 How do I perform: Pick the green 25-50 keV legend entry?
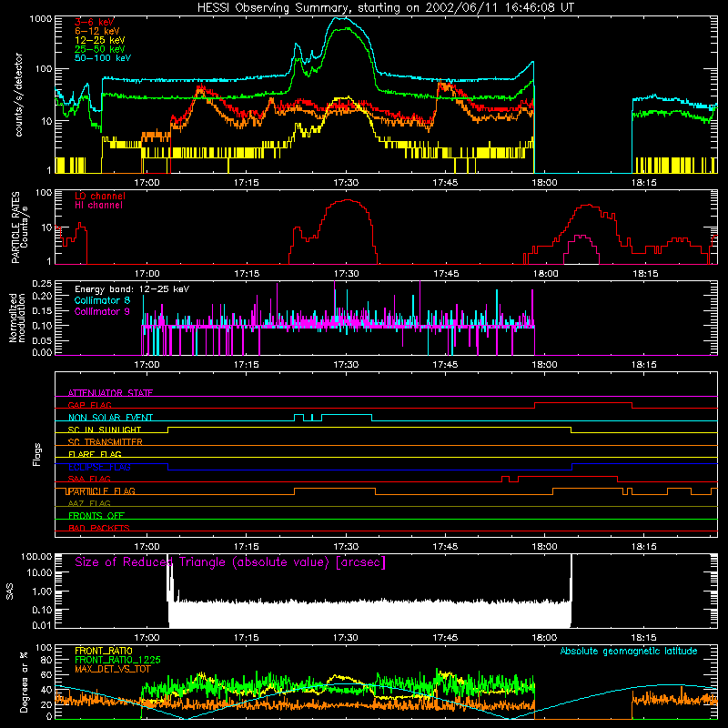[100, 49]
